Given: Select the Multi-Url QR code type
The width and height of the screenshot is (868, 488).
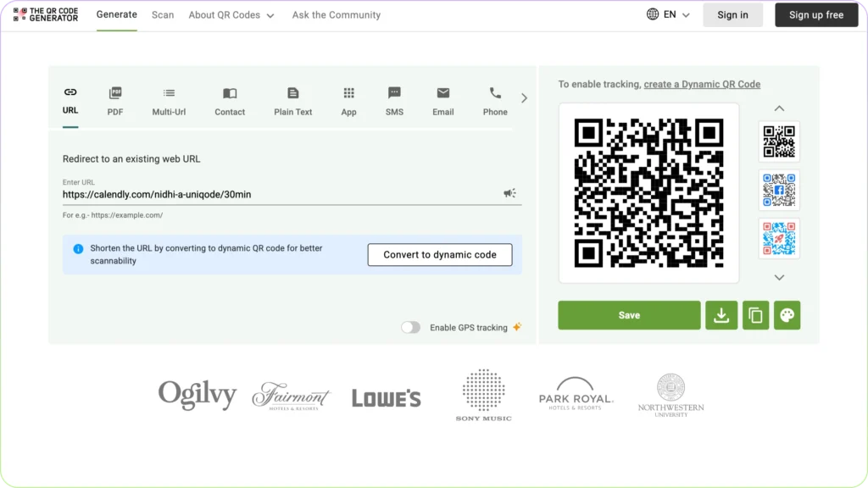Looking at the screenshot, I should pyautogui.click(x=169, y=99).
